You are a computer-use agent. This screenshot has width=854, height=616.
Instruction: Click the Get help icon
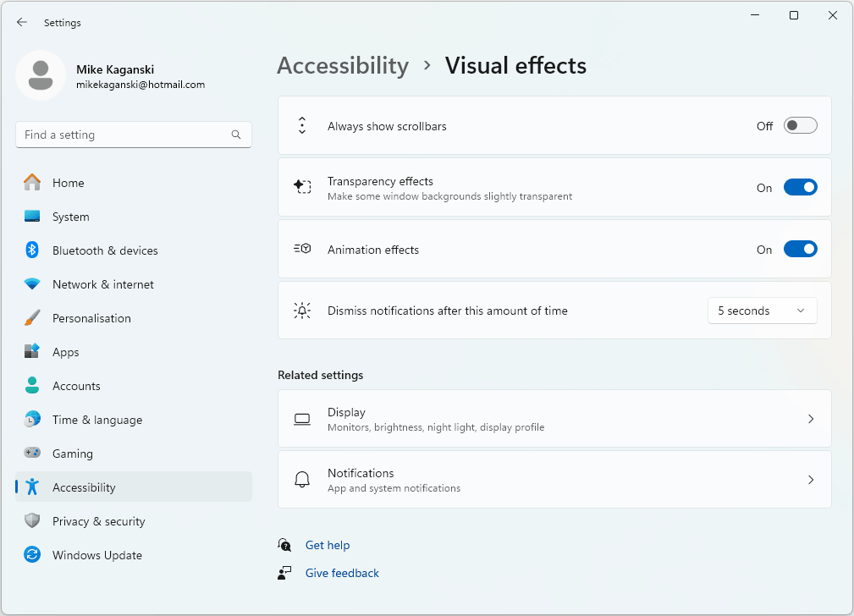[284, 545]
